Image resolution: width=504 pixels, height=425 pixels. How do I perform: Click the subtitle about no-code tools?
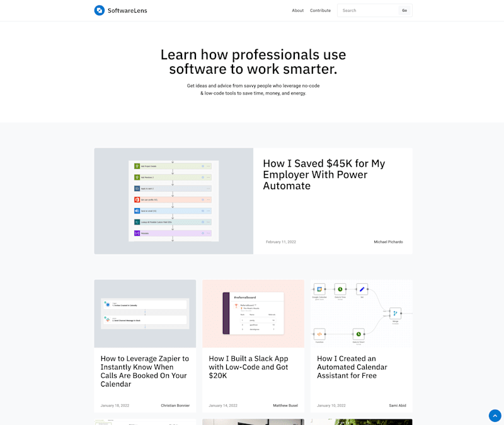tap(253, 90)
